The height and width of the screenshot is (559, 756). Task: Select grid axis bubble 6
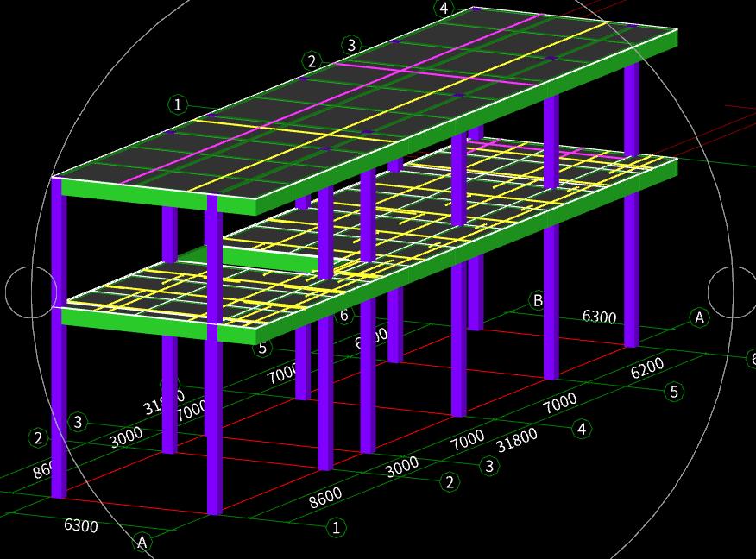pos(344,315)
